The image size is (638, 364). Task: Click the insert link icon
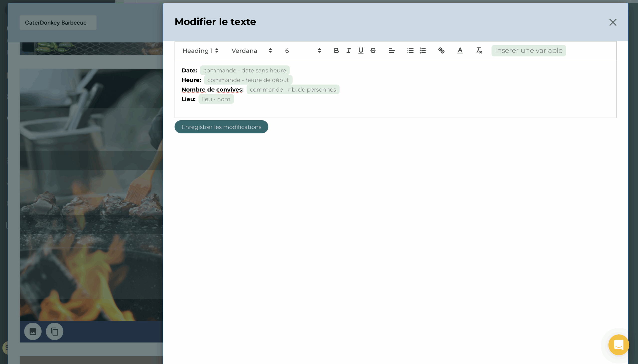441,51
